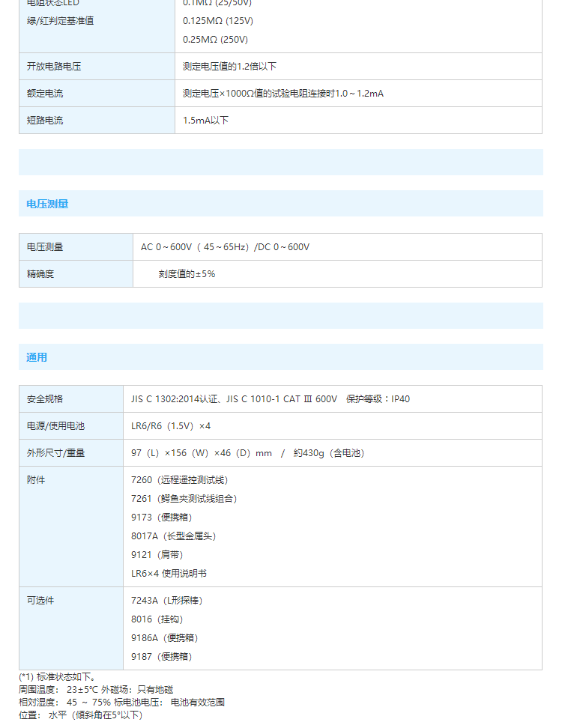Click accessory 7260 (远程遥控测试线)

click(179, 479)
